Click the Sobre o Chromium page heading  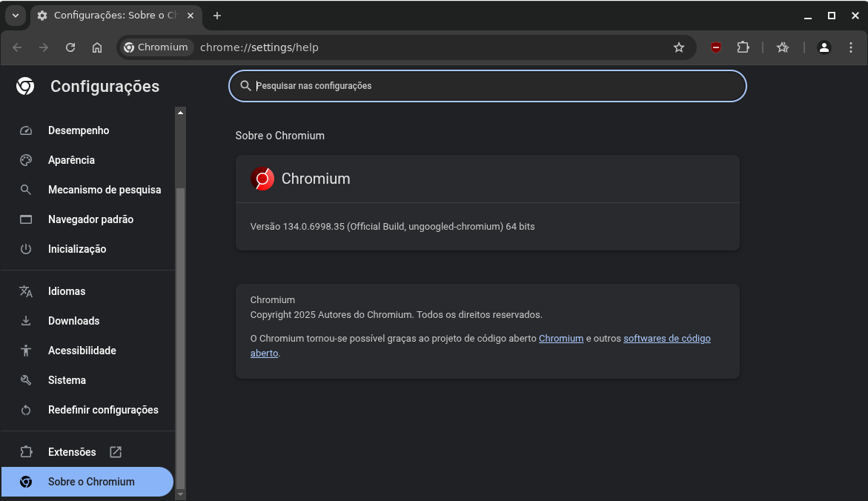280,136
